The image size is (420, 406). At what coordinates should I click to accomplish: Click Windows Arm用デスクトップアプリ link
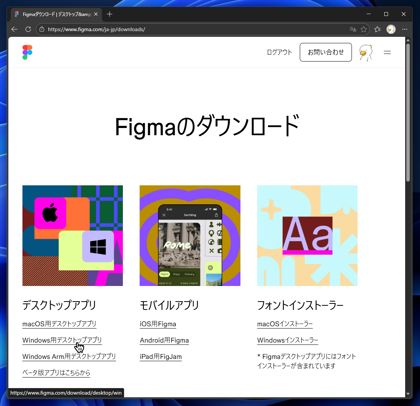69,356
